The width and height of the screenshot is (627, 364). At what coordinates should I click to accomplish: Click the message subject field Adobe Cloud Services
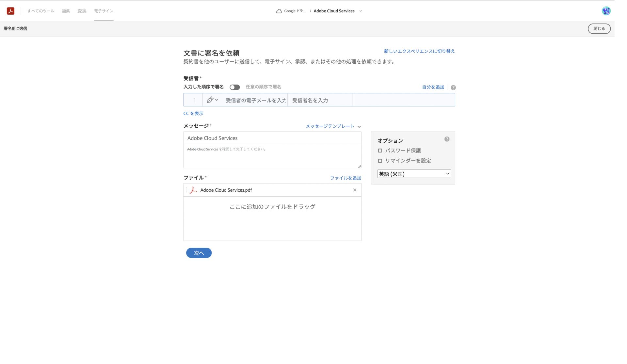click(x=272, y=138)
